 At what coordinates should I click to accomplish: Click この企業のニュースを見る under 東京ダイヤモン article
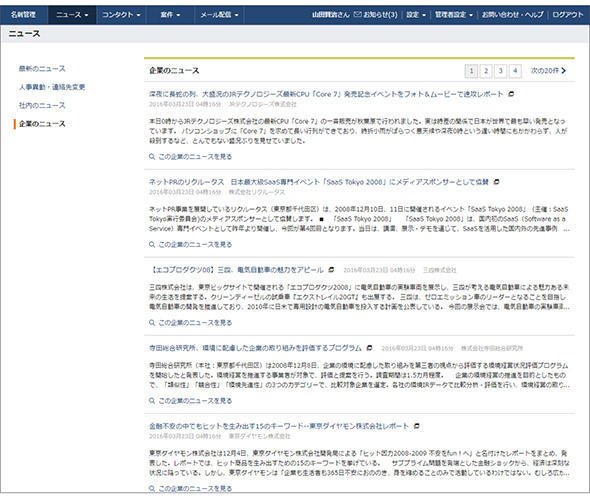pyautogui.click(x=191, y=489)
